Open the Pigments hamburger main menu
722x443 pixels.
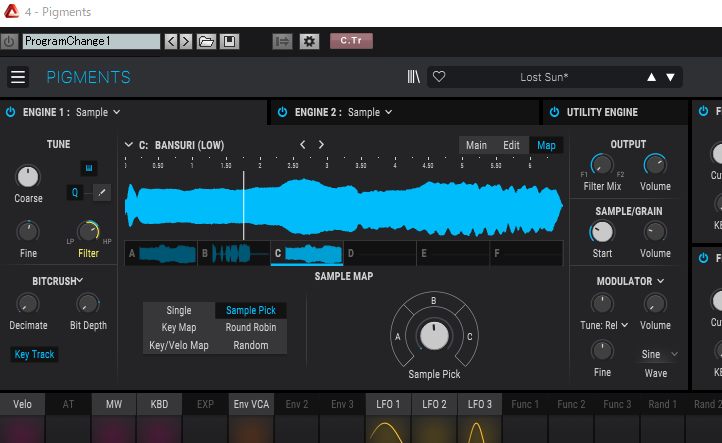click(x=18, y=77)
